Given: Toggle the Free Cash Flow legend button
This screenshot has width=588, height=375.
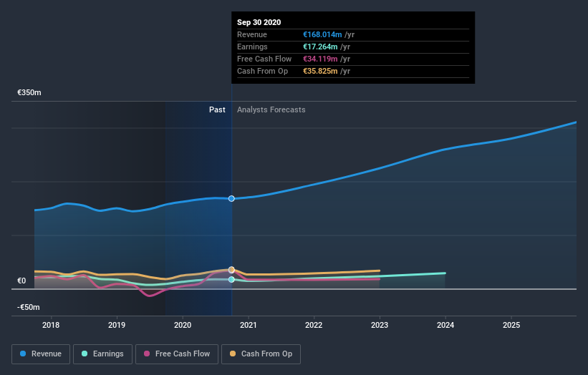Looking at the screenshot, I should (x=177, y=354).
